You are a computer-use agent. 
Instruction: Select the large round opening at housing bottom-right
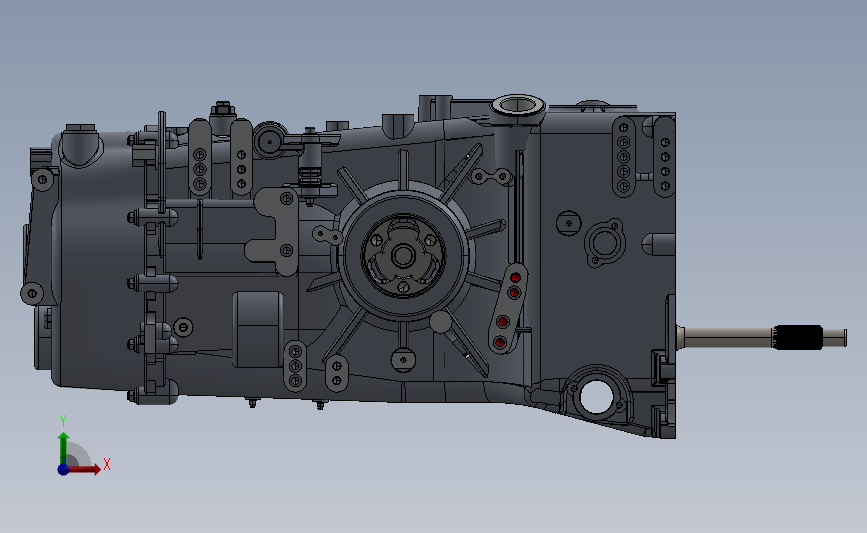[x=596, y=397]
